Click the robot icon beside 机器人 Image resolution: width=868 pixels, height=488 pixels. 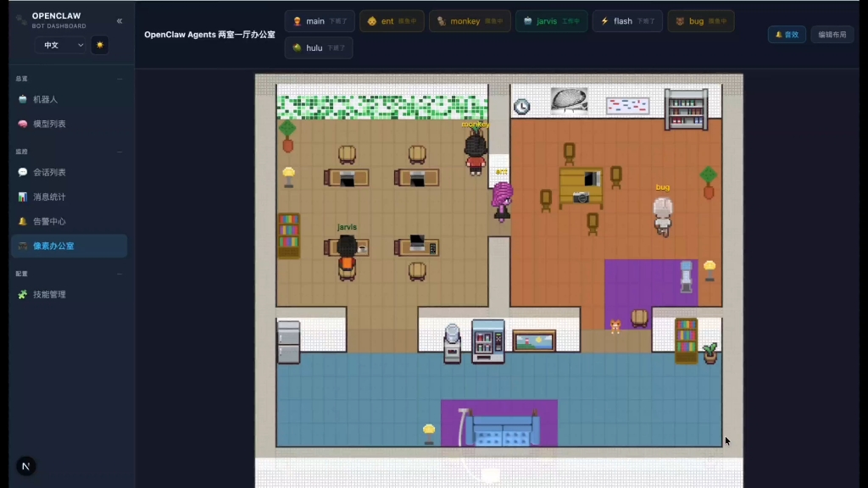coord(23,100)
